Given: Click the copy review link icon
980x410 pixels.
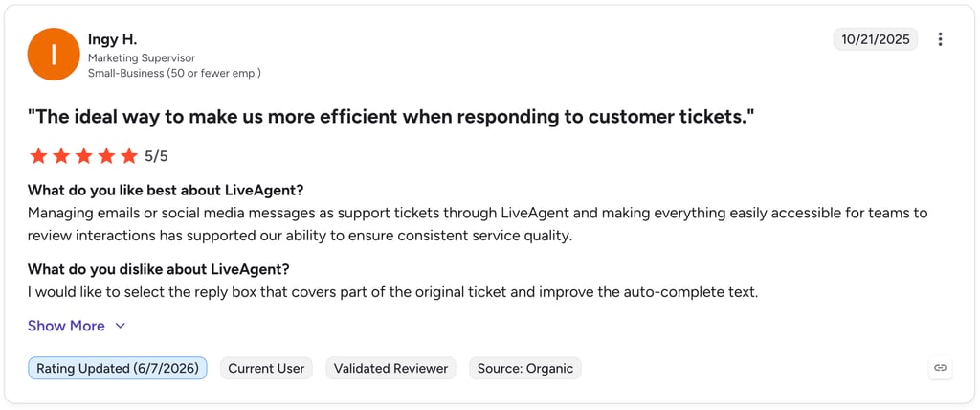Looking at the screenshot, I should (x=940, y=368).
